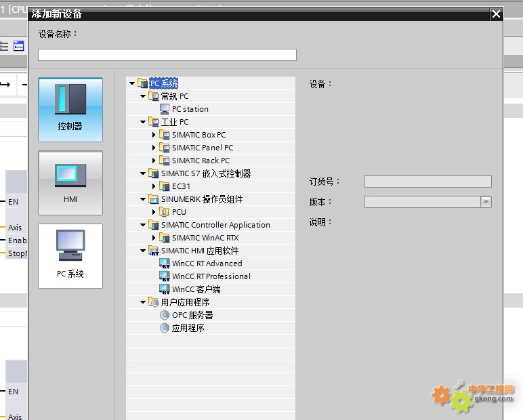Click the PC station monitor icon
Screen dimensions: 523x420
pos(165,109)
